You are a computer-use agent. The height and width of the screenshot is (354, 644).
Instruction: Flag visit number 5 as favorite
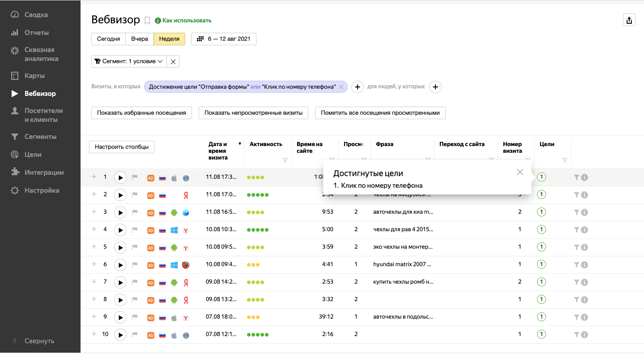coord(135,247)
